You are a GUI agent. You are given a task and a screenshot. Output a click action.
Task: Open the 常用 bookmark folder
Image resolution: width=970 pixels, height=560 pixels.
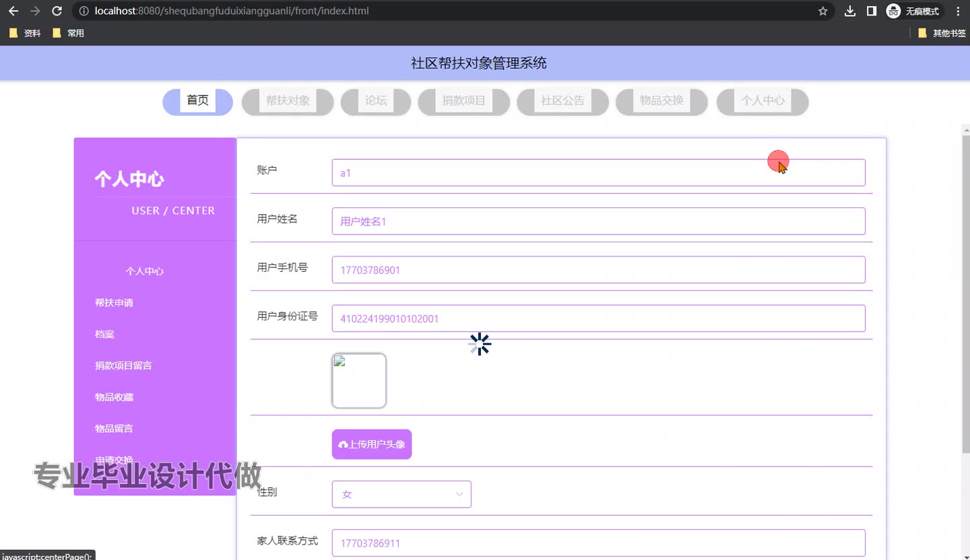(x=68, y=33)
